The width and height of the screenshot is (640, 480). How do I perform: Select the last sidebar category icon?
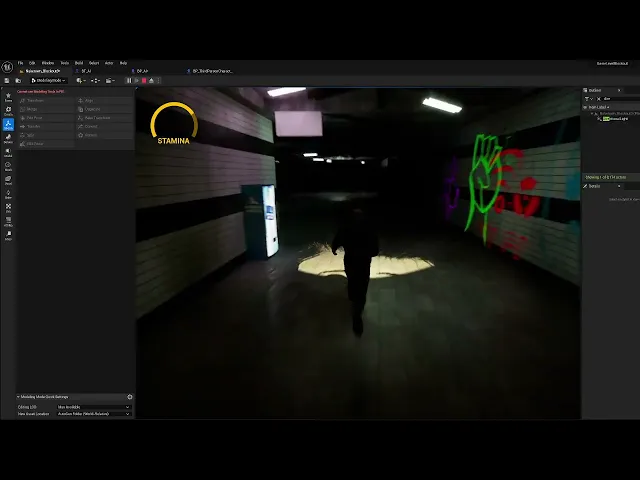click(x=8, y=236)
